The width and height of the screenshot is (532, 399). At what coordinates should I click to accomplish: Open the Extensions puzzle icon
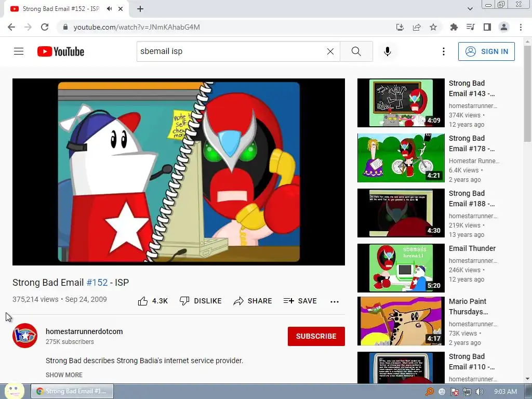tap(454, 27)
